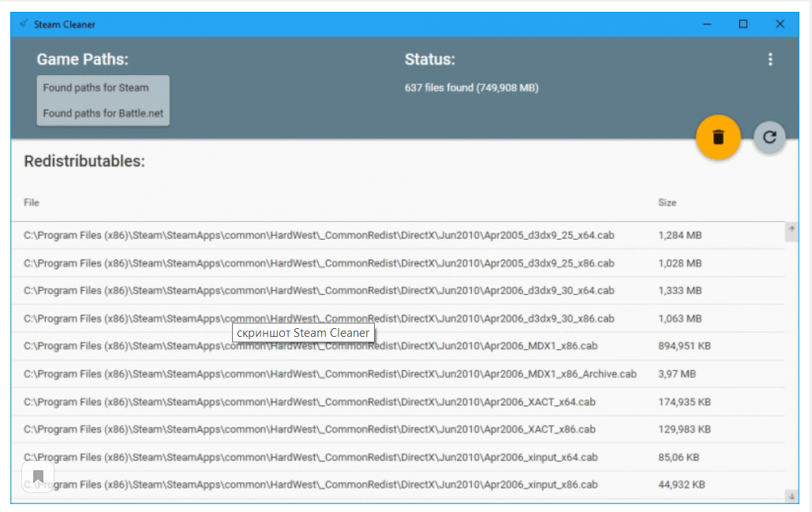Select the Apr2006_d3dx9_30_x64.cab row
Viewport: 812px width, 512px height.
pyautogui.click(x=398, y=290)
